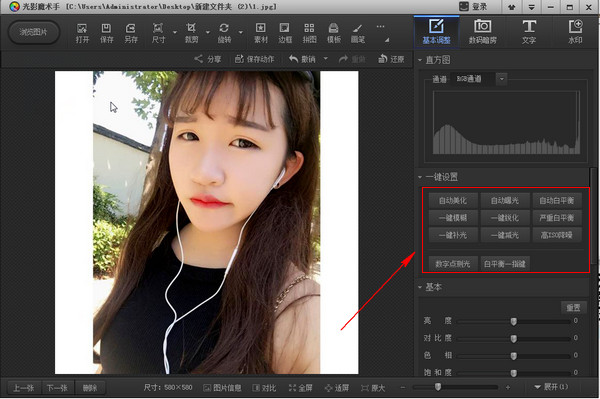Select the 尺寸 resize tool
The image size is (600, 399).
tap(158, 33)
